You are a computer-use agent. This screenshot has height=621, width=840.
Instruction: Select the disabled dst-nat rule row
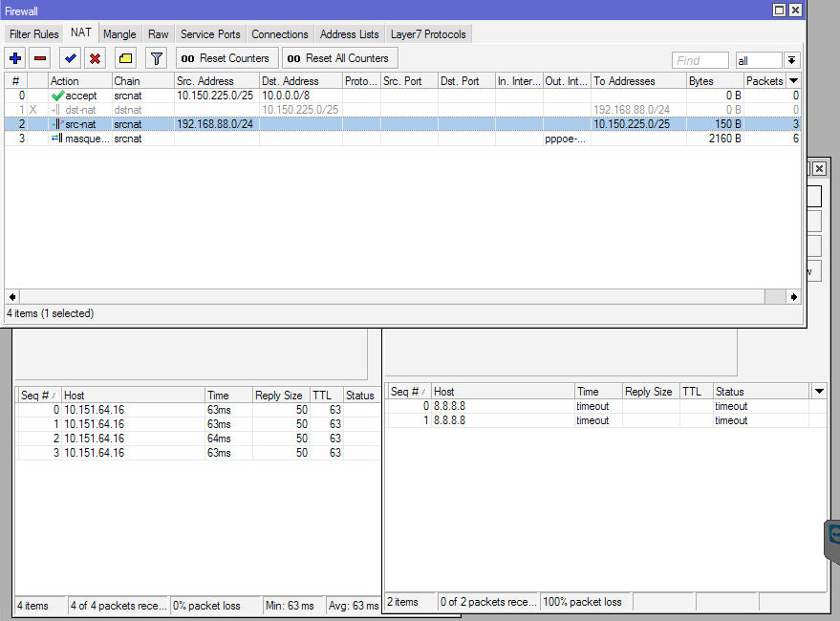tap(403, 110)
